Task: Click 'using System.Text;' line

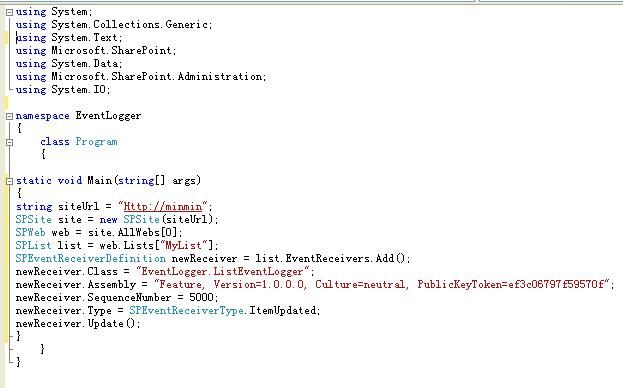Action: coord(69,38)
